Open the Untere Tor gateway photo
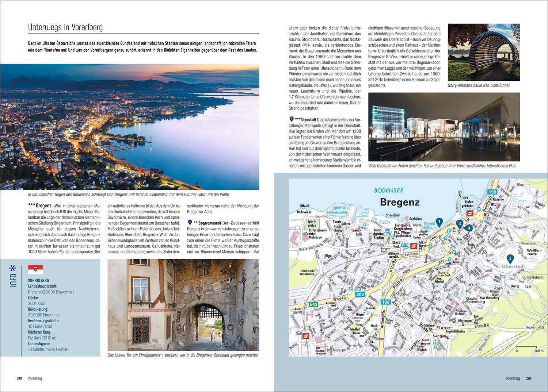This screenshot has height=392, width=548. pos(183,305)
